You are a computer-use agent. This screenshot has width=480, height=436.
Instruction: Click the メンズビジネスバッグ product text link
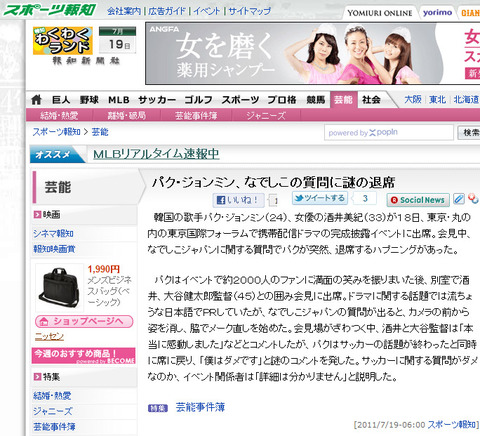pyautogui.click(x=109, y=291)
